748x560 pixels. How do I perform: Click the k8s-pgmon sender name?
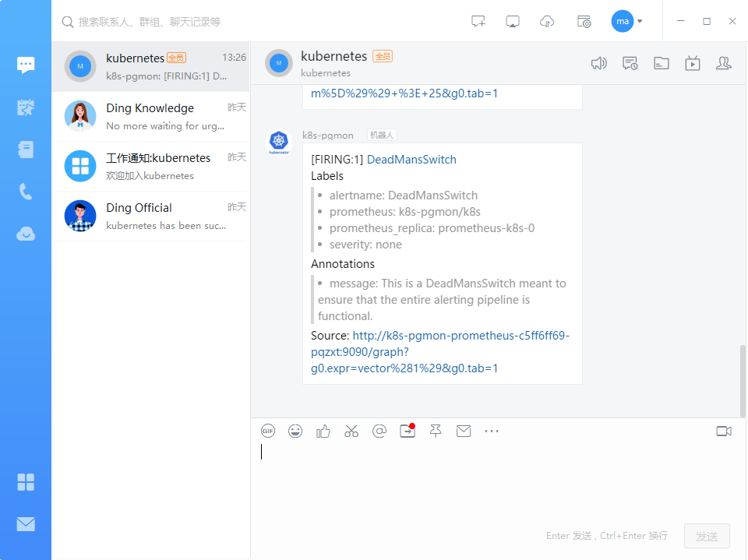(328, 136)
